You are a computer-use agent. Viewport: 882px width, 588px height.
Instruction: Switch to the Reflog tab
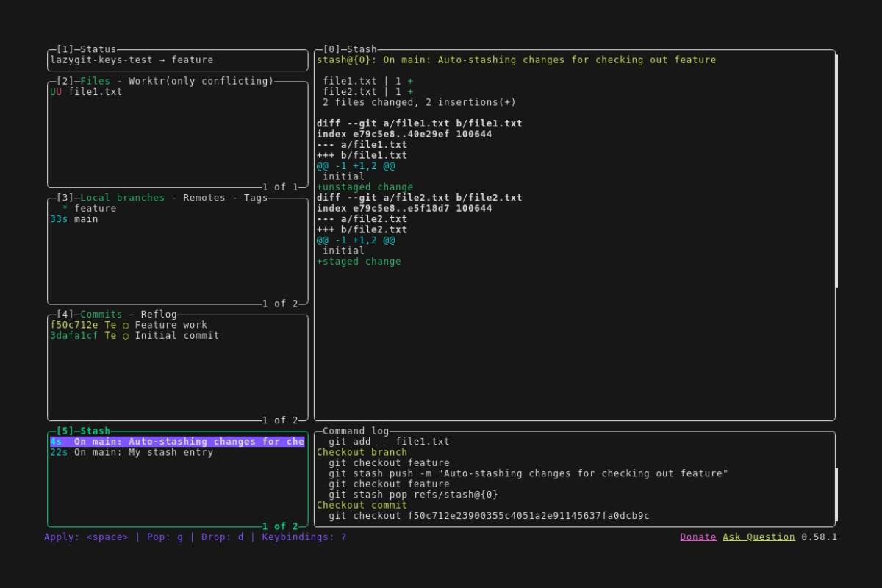(159, 315)
